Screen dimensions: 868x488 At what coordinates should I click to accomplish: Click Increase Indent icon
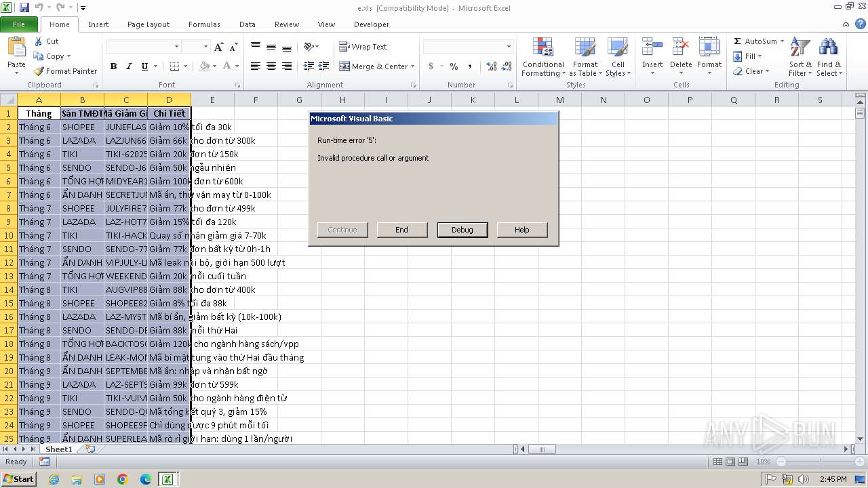(x=324, y=66)
